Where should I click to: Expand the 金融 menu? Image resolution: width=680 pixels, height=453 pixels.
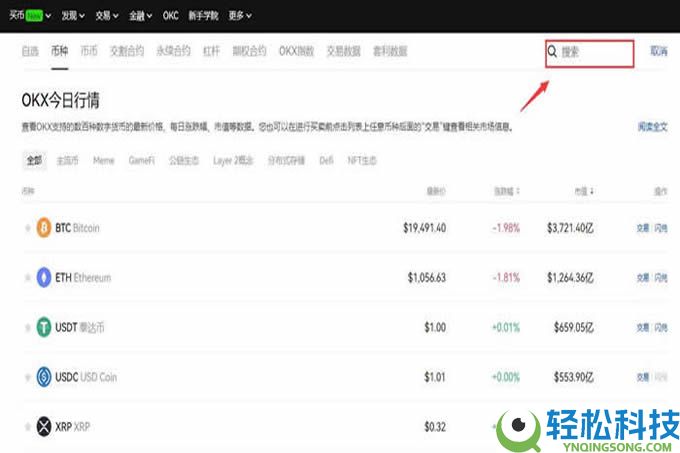pyautogui.click(x=141, y=16)
